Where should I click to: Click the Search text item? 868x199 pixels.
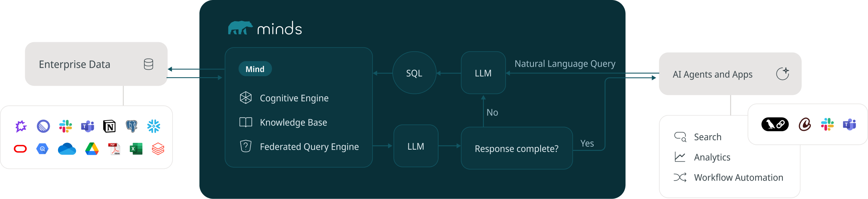click(x=708, y=137)
